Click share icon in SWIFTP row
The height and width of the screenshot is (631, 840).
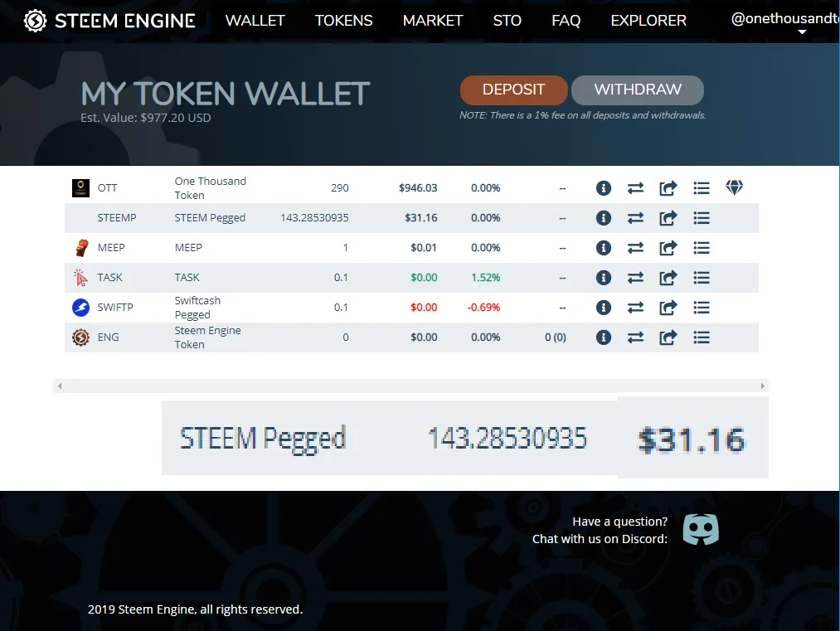[668, 308]
